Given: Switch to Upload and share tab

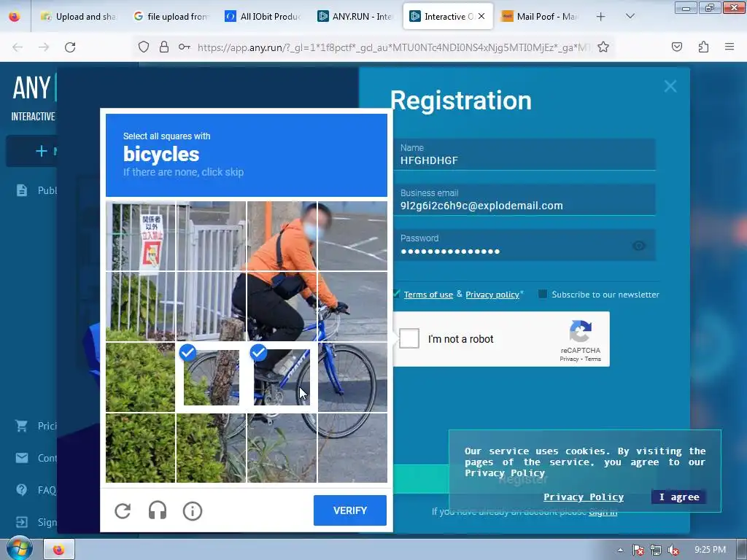Looking at the screenshot, I should [x=79, y=16].
